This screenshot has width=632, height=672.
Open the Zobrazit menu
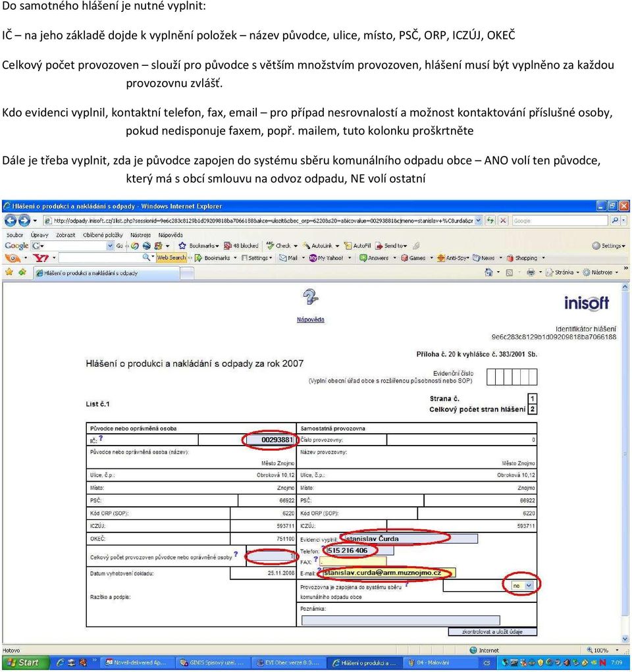click(x=65, y=235)
